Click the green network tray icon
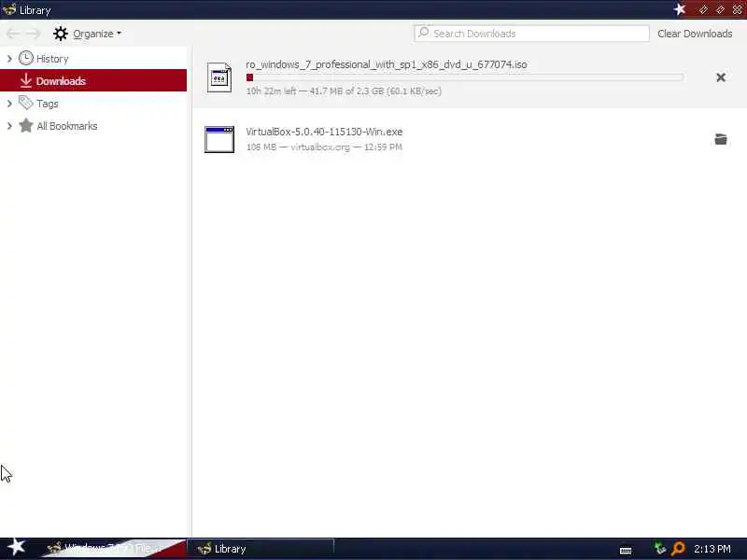Screen dimensions: 747x560 (659, 549)
